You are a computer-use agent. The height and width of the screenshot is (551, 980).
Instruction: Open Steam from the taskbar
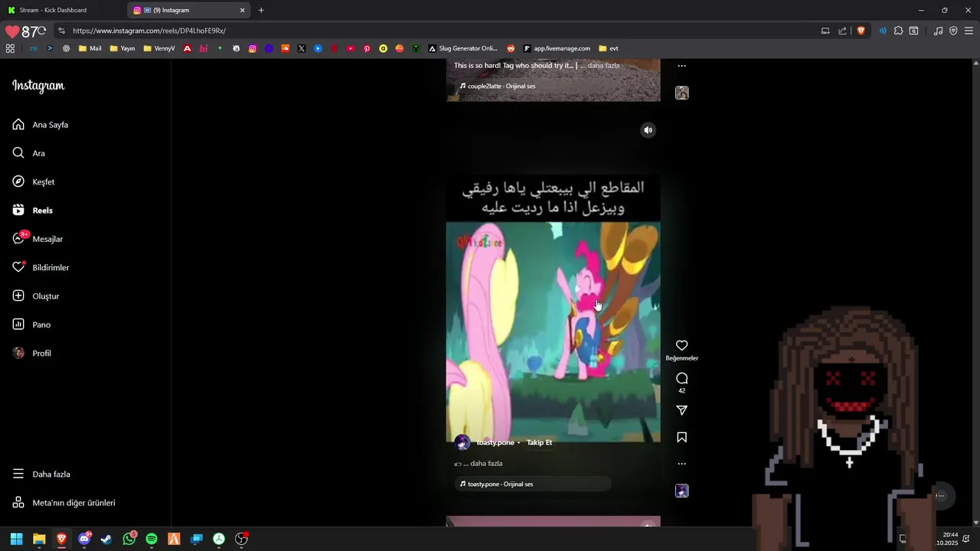coord(106,539)
